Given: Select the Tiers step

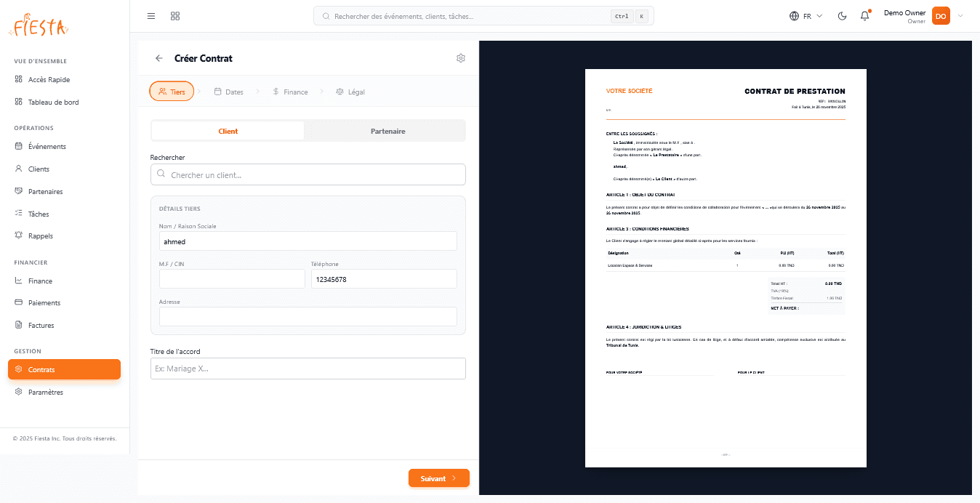Looking at the screenshot, I should 172,92.
